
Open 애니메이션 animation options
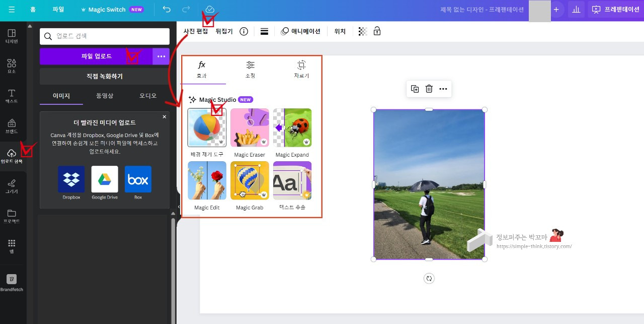[301, 31]
